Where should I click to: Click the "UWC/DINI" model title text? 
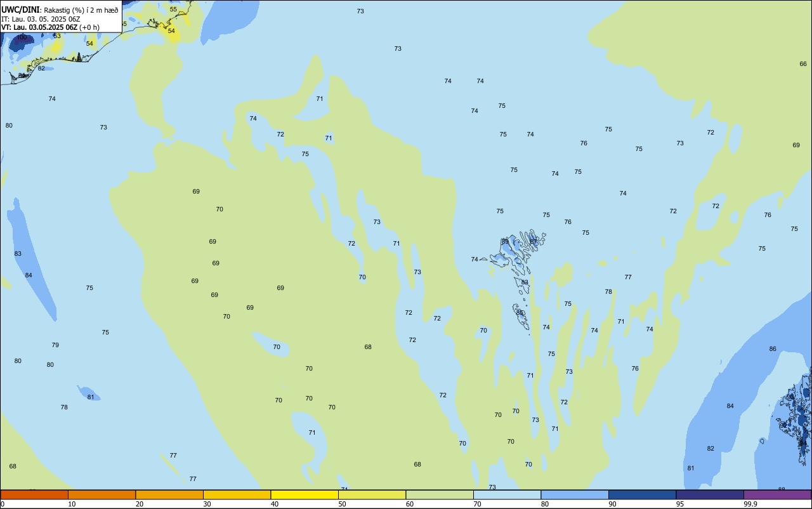point(20,10)
